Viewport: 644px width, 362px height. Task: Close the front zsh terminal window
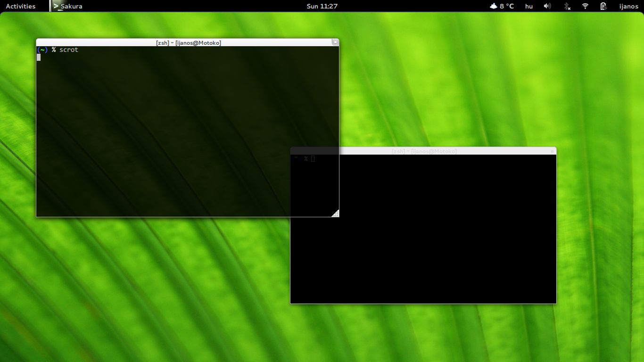335,42
